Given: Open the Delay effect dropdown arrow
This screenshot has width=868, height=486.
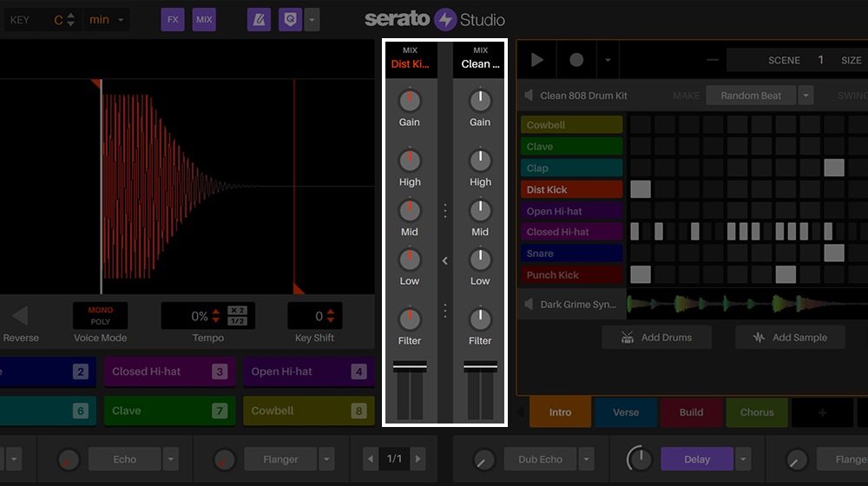Looking at the screenshot, I should 743,459.
